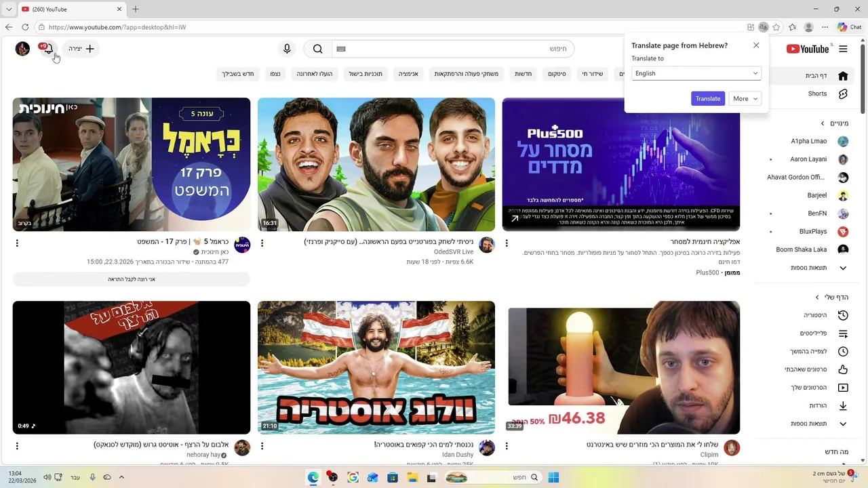The width and height of the screenshot is (868, 488).
Task: Open the Fortnite OdedSVR Live video thumbnail
Action: 376,164
